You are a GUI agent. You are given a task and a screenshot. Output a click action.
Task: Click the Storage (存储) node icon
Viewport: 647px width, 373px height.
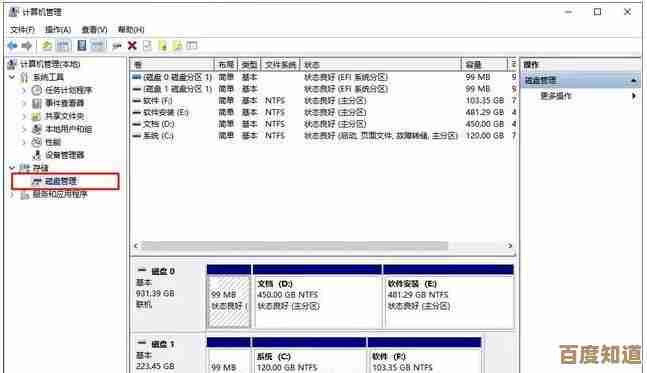pos(24,168)
